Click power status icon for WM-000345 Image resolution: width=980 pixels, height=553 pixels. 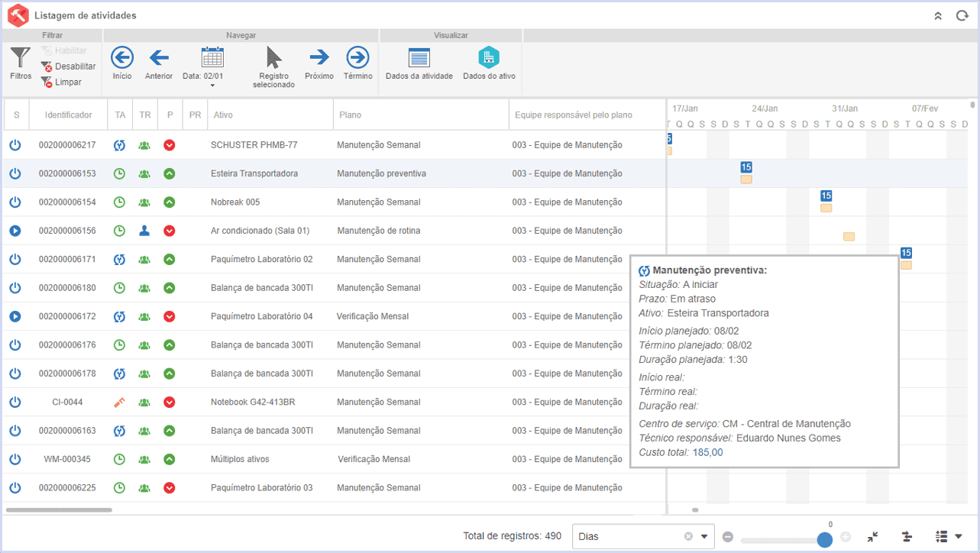[15, 459]
